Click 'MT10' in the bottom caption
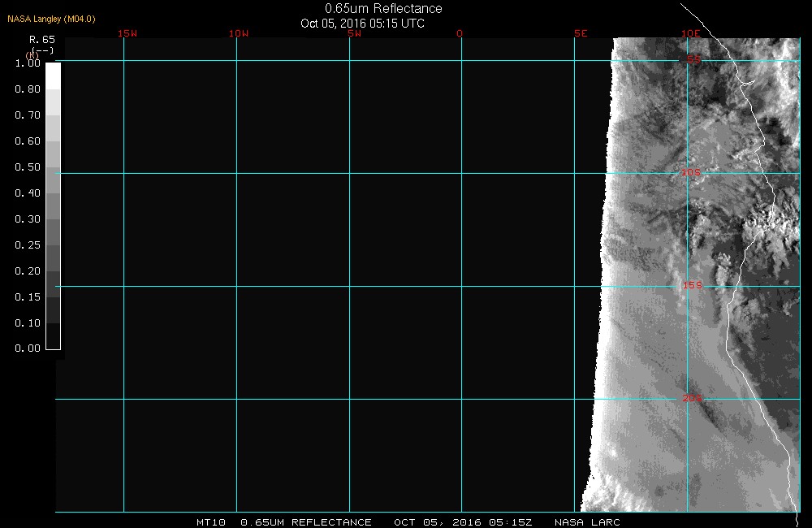This screenshot has height=528, width=812. [211, 522]
